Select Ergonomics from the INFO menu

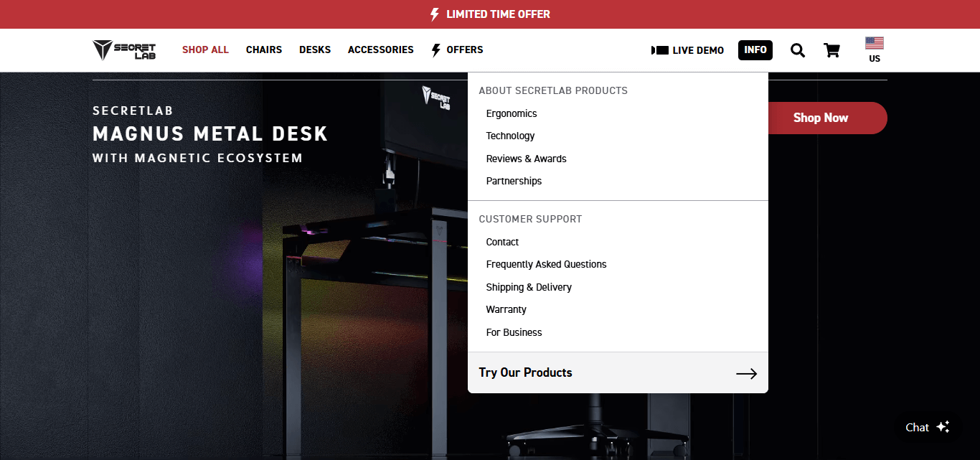512,113
